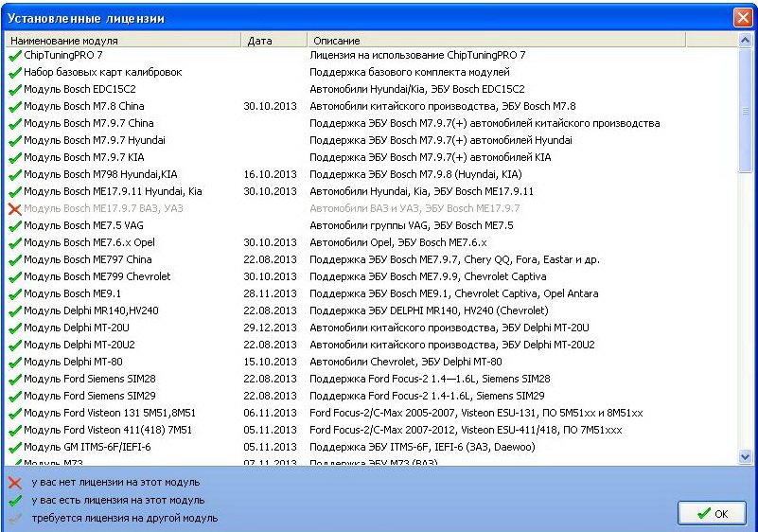Click description Лицензия на использование ChipTuningPRO 7

417,55
